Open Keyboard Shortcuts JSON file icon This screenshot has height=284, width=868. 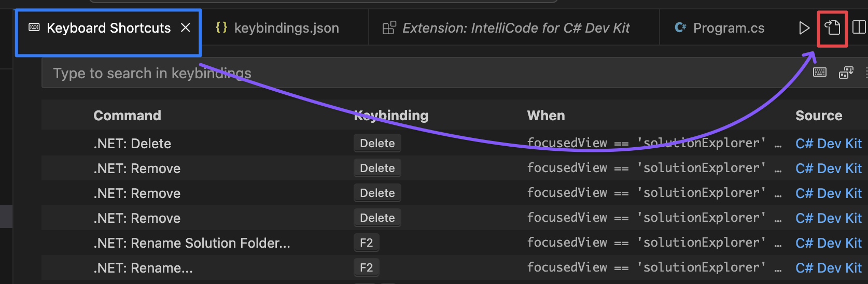coord(832,28)
